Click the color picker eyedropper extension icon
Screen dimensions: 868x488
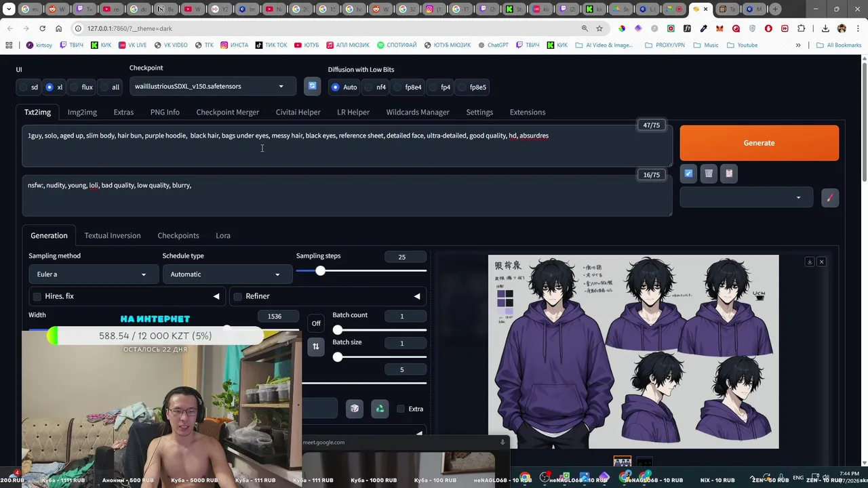(703, 28)
